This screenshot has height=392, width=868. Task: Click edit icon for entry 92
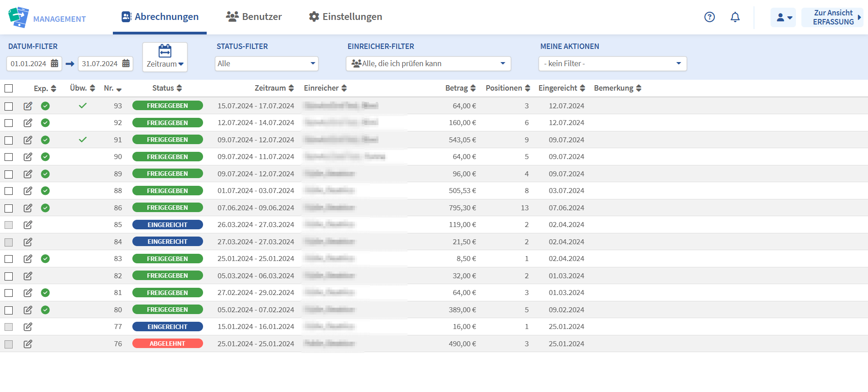point(28,123)
